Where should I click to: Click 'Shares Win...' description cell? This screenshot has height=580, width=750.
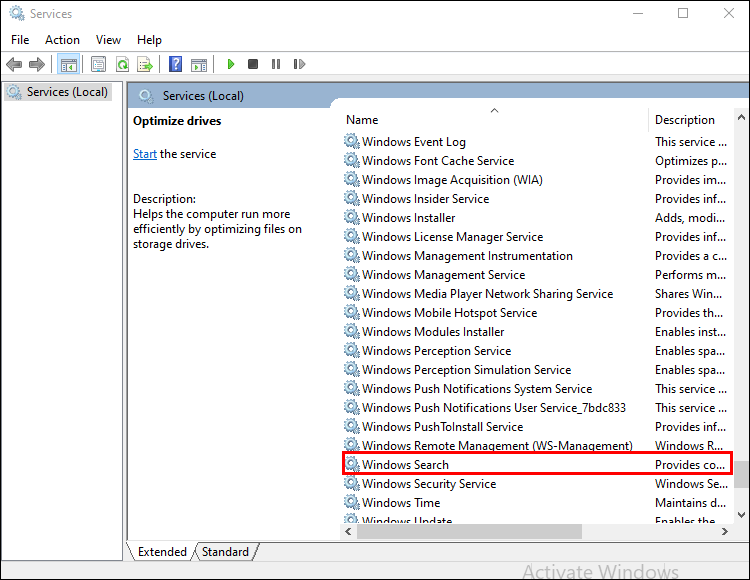tap(688, 294)
